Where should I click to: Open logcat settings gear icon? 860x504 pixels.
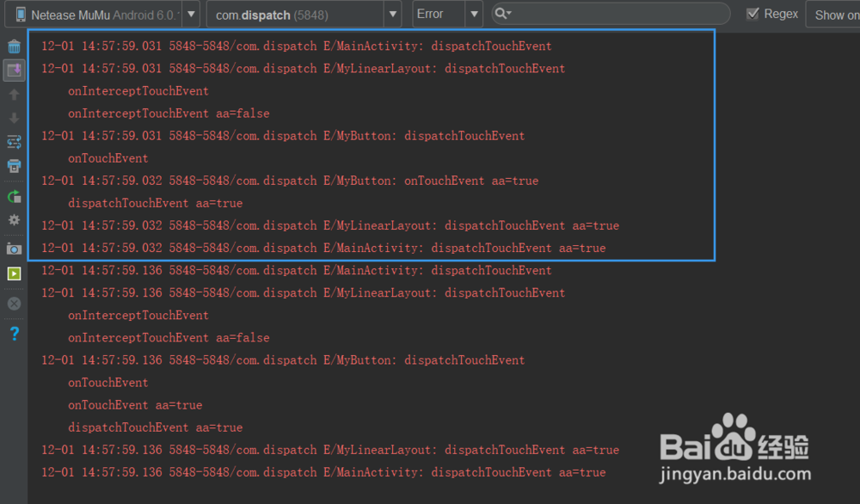coord(15,220)
